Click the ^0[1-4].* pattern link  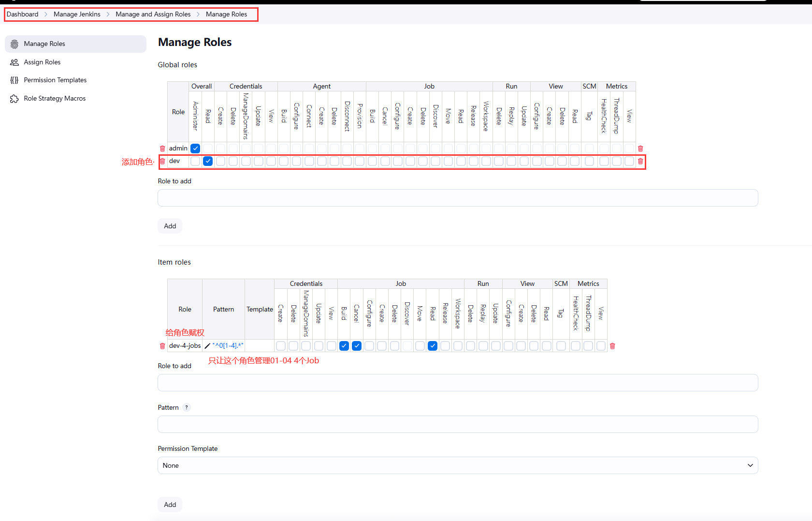228,346
